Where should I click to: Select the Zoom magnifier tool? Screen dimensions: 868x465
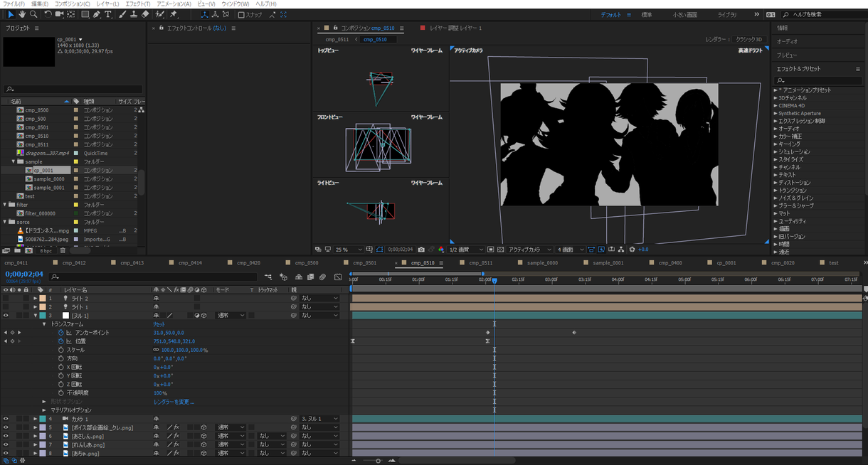tap(33, 14)
